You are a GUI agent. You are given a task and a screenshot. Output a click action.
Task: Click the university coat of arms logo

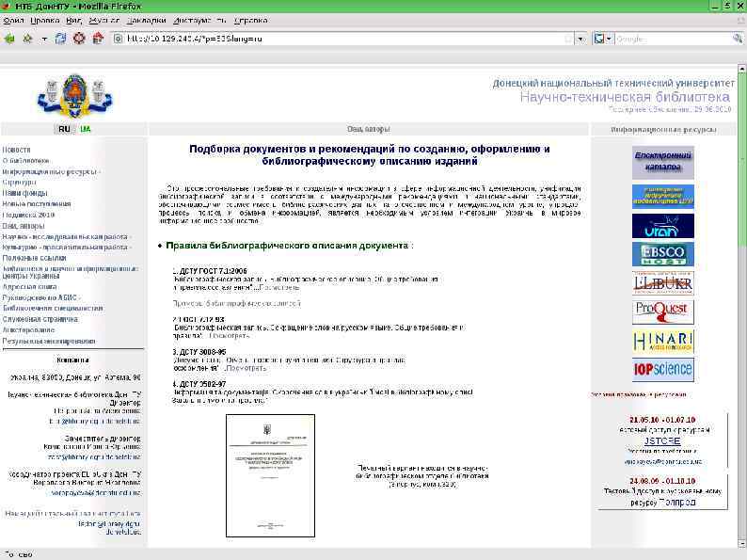[x=75, y=96]
